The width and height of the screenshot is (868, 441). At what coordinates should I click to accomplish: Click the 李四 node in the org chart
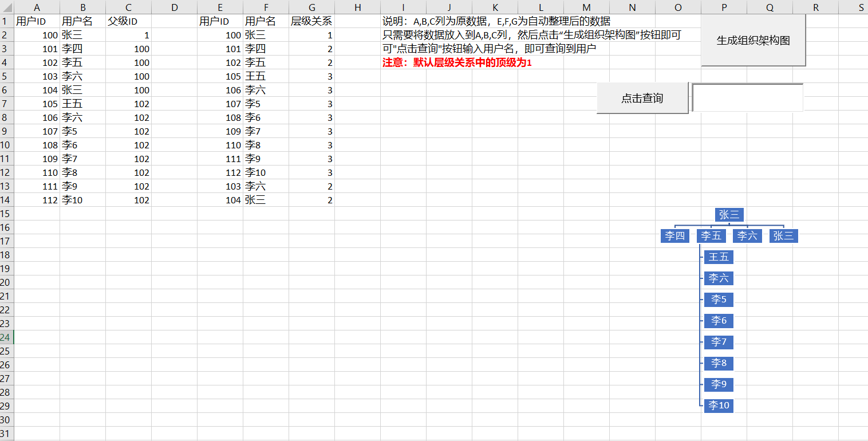pos(674,235)
